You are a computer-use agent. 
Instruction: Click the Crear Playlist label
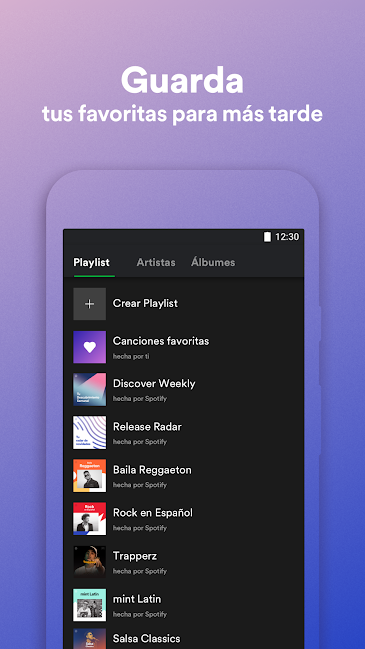145,303
